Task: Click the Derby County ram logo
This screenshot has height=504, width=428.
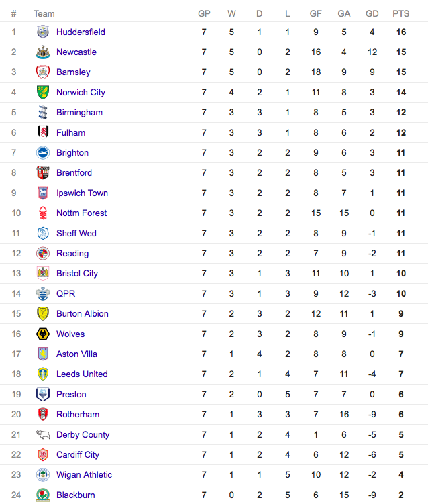Action: pos(43,435)
